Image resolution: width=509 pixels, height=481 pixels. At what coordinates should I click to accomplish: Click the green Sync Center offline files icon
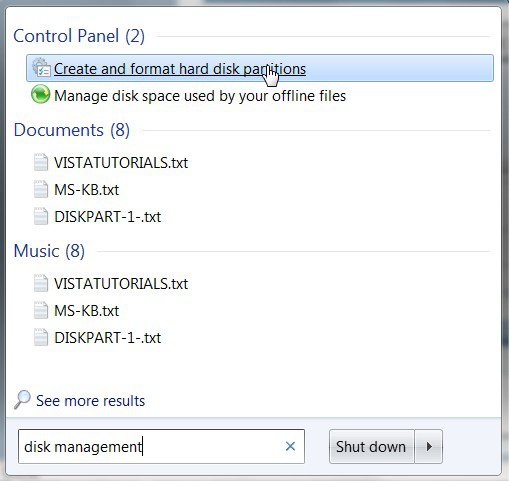41,94
